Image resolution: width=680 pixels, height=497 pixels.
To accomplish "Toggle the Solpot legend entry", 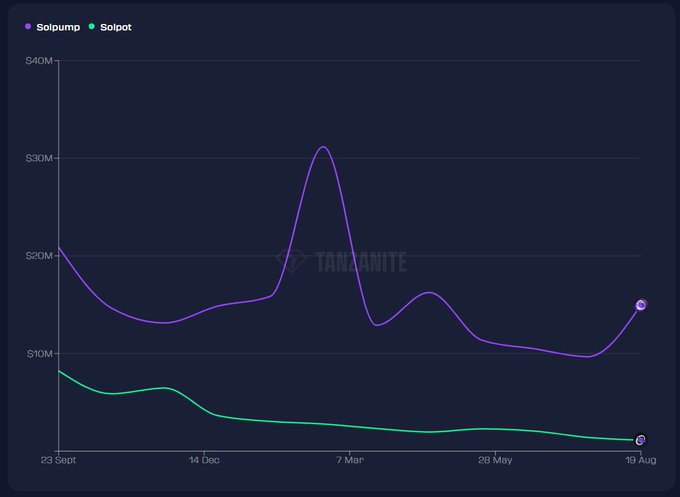I will pyautogui.click(x=110, y=27).
